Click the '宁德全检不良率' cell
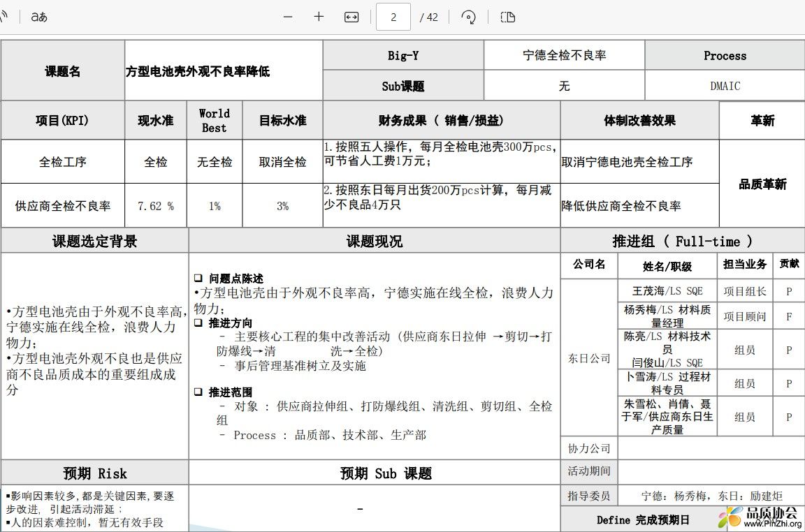805x532 pixels. 564,55
